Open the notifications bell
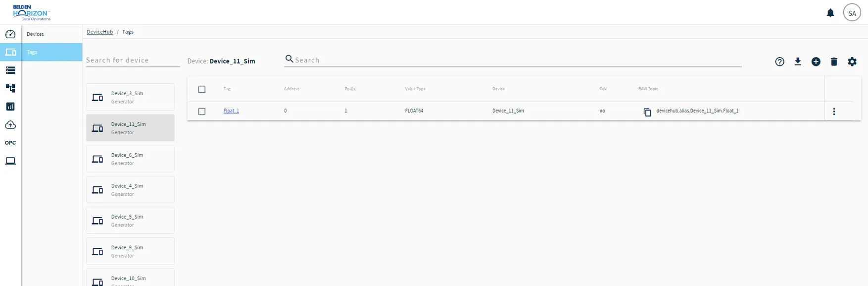868x286 pixels. pyautogui.click(x=830, y=13)
